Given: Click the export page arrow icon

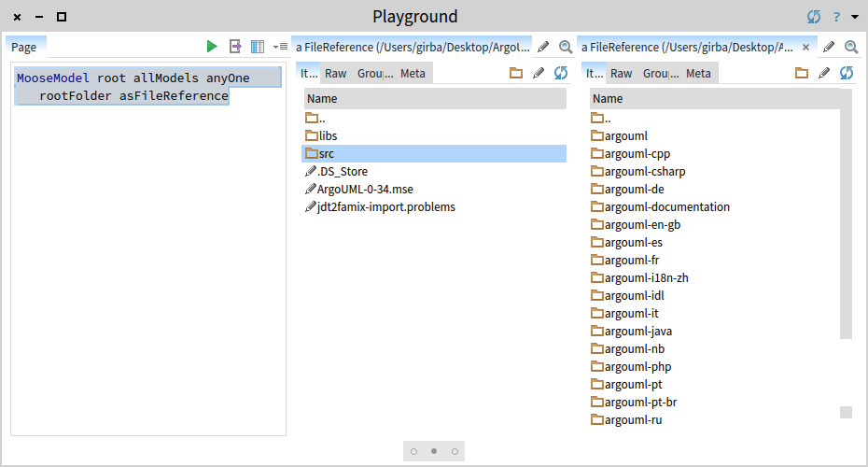Looking at the screenshot, I should (x=235, y=47).
